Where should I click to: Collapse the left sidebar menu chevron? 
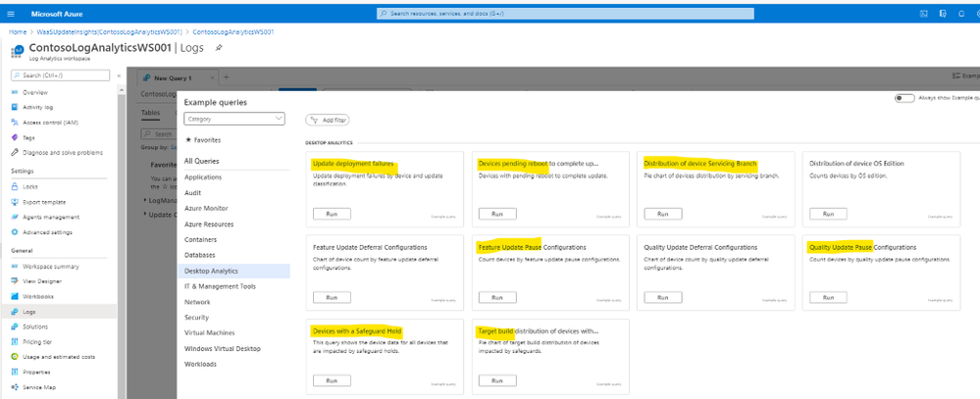(x=118, y=75)
